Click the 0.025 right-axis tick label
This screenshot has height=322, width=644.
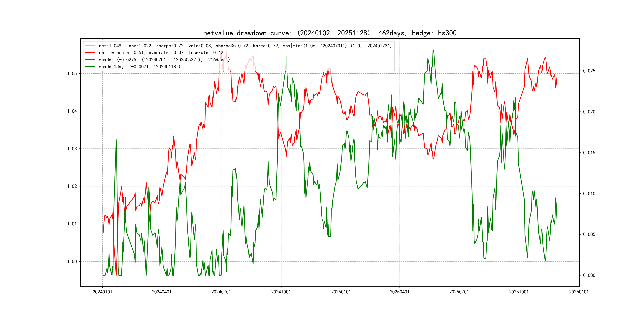[x=589, y=71]
